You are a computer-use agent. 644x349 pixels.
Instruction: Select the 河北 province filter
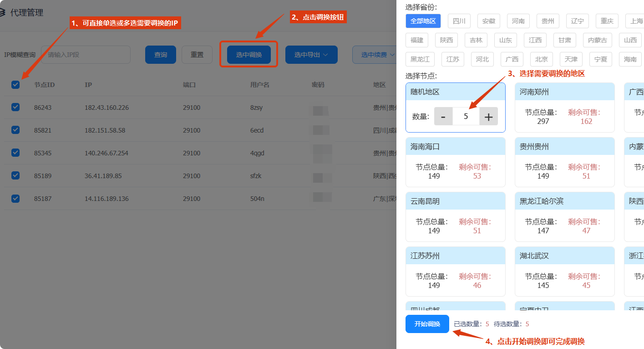click(x=482, y=59)
